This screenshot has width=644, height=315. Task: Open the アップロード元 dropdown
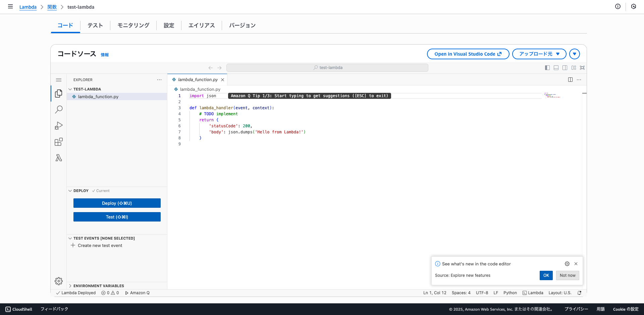click(539, 54)
